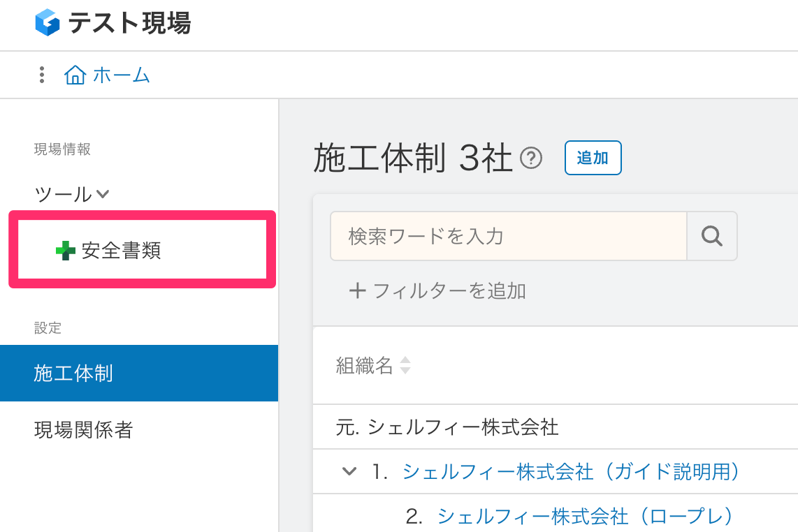Select 施工体制 in the sidebar
This screenshot has width=798, height=532.
tap(73, 374)
